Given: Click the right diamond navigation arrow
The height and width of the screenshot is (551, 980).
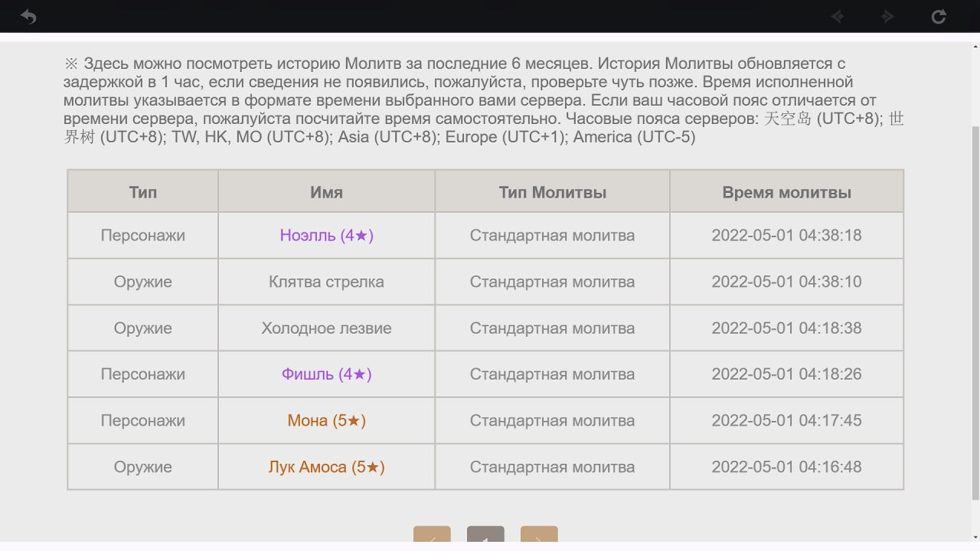Looking at the screenshot, I should click(887, 16).
